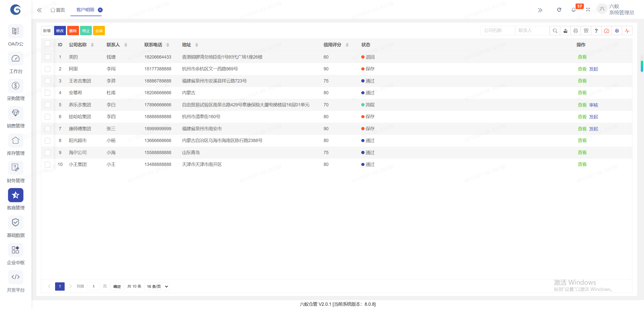Collapse the sidebar with the double left chevron
This screenshot has width=644, height=309.
[x=39, y=10]
